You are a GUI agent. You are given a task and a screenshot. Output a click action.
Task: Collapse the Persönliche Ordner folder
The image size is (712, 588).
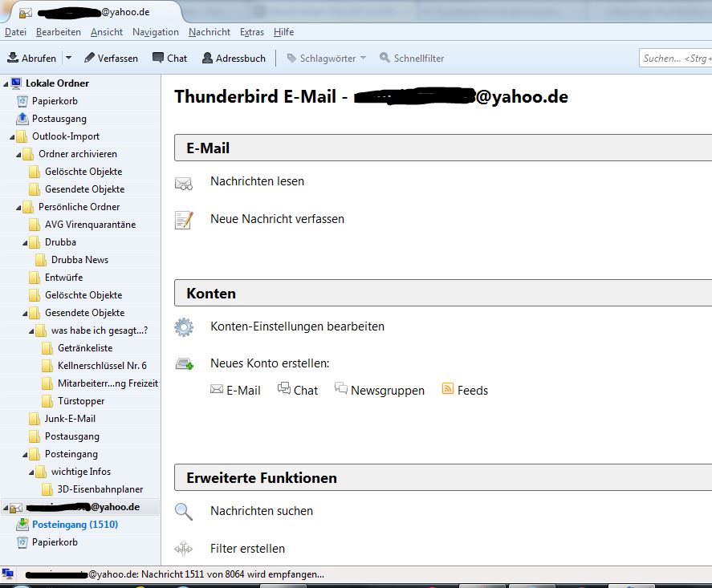pyautogui.click(x=18, y=208)
